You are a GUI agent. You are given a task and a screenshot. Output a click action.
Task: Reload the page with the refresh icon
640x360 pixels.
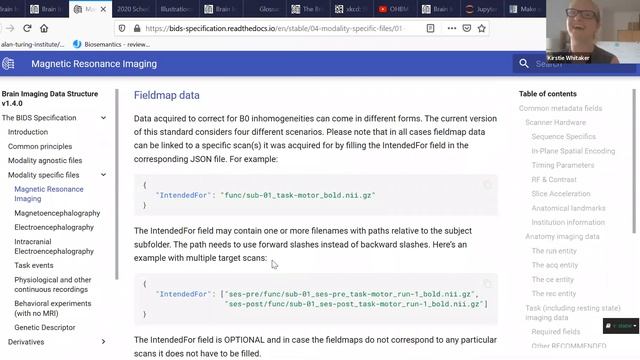pyautogui.click(x=27, y=28)
